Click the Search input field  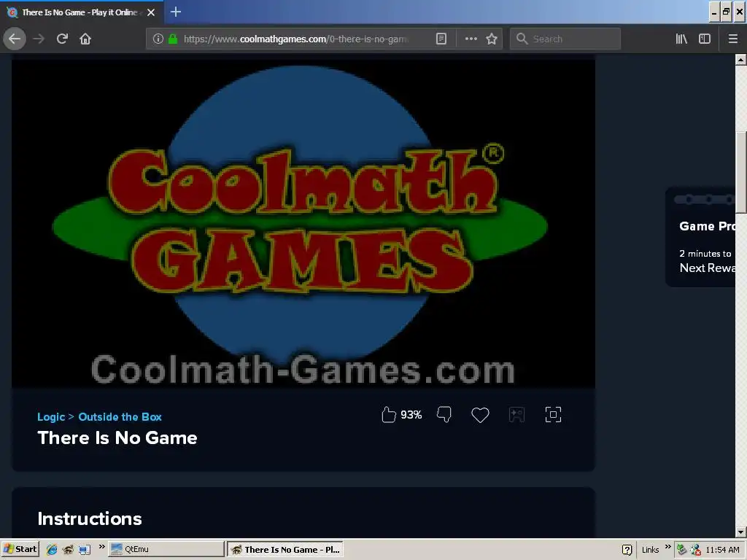click(x=565, y=39)
